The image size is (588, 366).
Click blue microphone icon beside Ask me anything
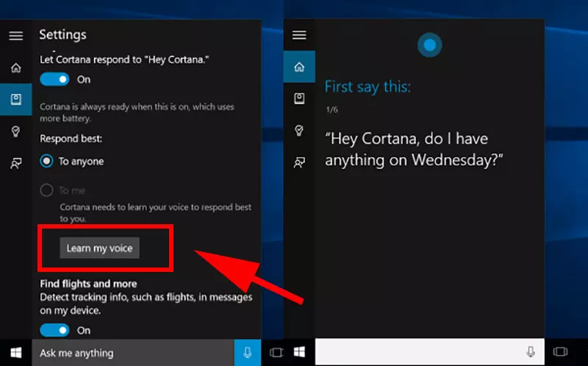pyautogui.click(x=248, y=353)
